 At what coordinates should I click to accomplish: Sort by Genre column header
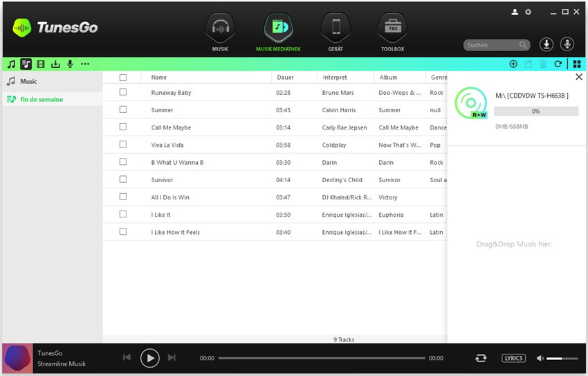point(437,78)
